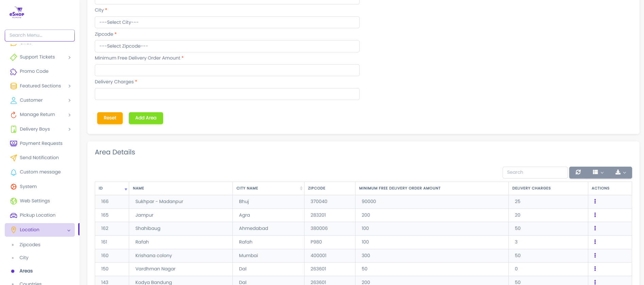Click the System gear icon
Image resolution: width=644 pixels, height=285 pixels.
14,187
